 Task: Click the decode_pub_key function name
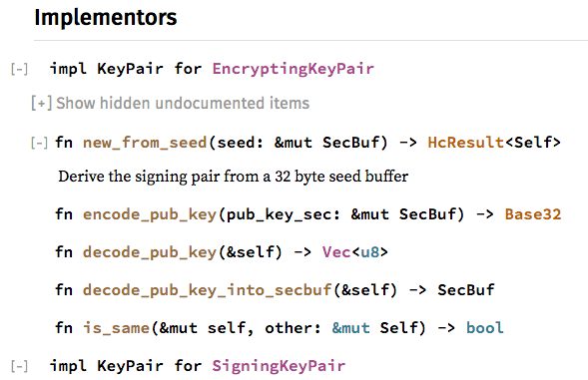[150, 252]
